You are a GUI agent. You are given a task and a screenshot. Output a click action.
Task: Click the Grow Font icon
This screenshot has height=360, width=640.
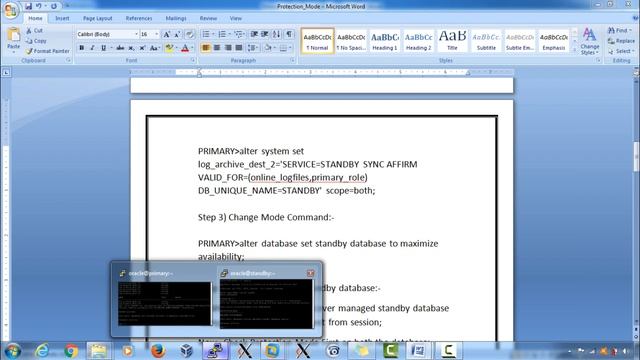click(167, 34)
